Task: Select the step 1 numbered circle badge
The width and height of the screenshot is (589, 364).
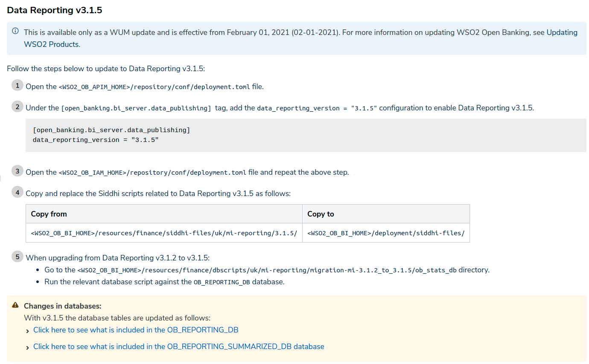Action: click(17, 85)
